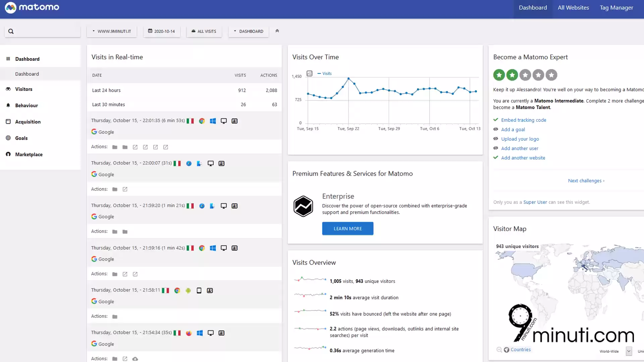Click the Windows OS icon on the 22:01:35 visit
The image size is (644, 362).
(213, 121)
